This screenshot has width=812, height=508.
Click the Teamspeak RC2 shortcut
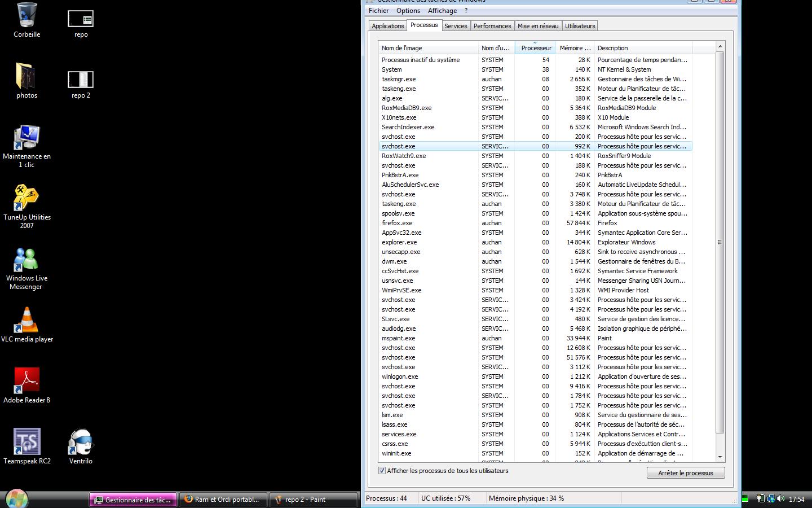[x=27, y=446]
